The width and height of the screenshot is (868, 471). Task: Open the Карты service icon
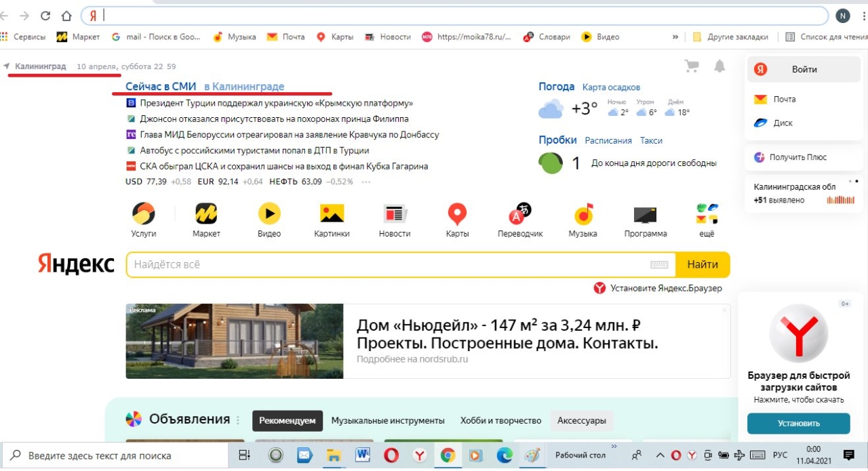tap(457, 215)
